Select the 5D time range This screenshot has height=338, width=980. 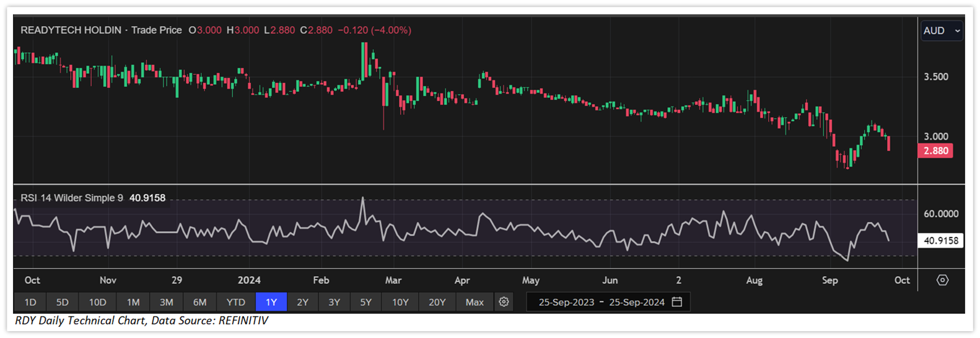click(x=63, y=302)
